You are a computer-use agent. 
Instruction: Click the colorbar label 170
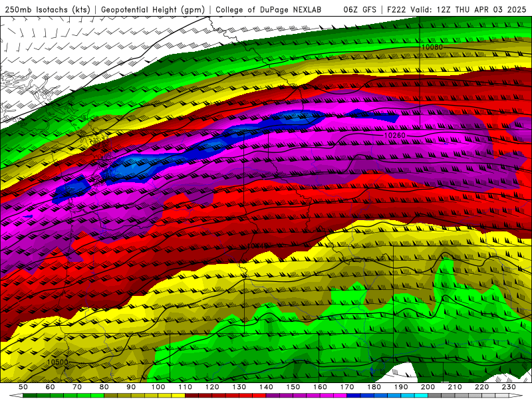(x=347, y=387)
